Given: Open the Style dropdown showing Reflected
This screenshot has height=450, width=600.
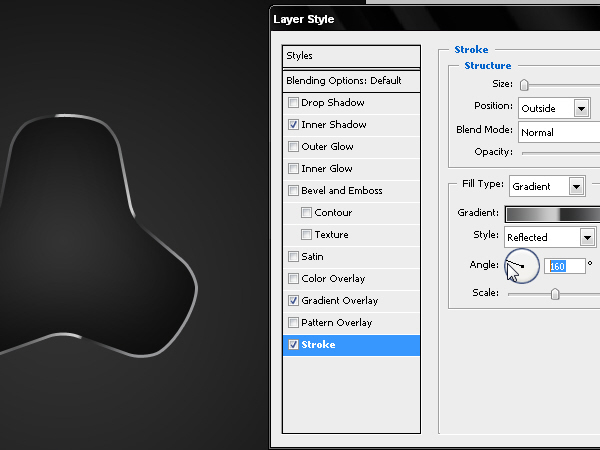Looking at the screenshot, I should [550, 237].
